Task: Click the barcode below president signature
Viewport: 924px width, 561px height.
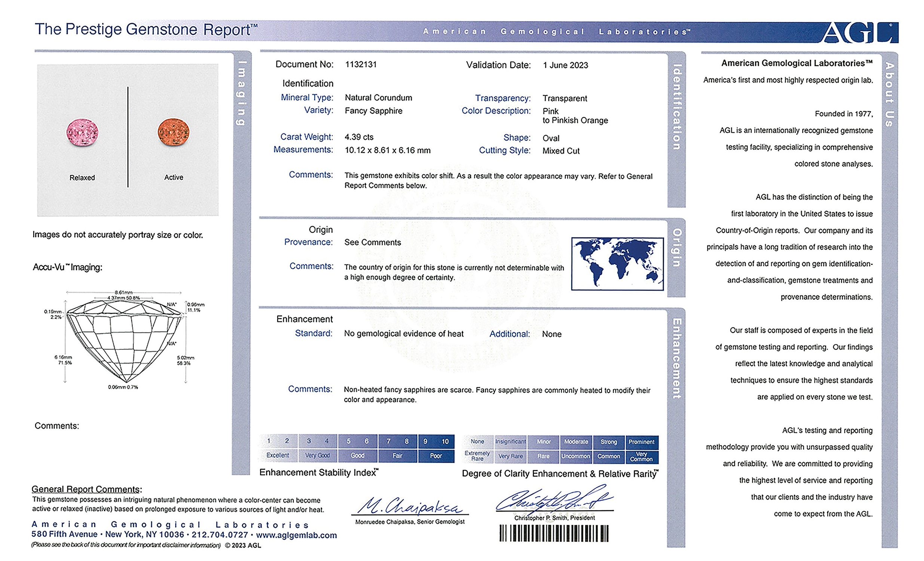Action: [554, 533]
